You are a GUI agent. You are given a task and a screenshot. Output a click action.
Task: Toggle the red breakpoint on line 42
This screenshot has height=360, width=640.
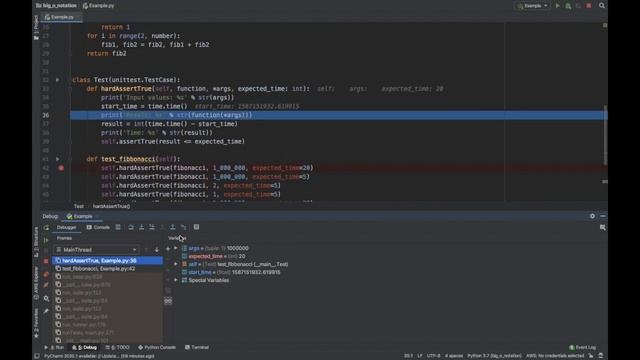(x=61, y=168)
